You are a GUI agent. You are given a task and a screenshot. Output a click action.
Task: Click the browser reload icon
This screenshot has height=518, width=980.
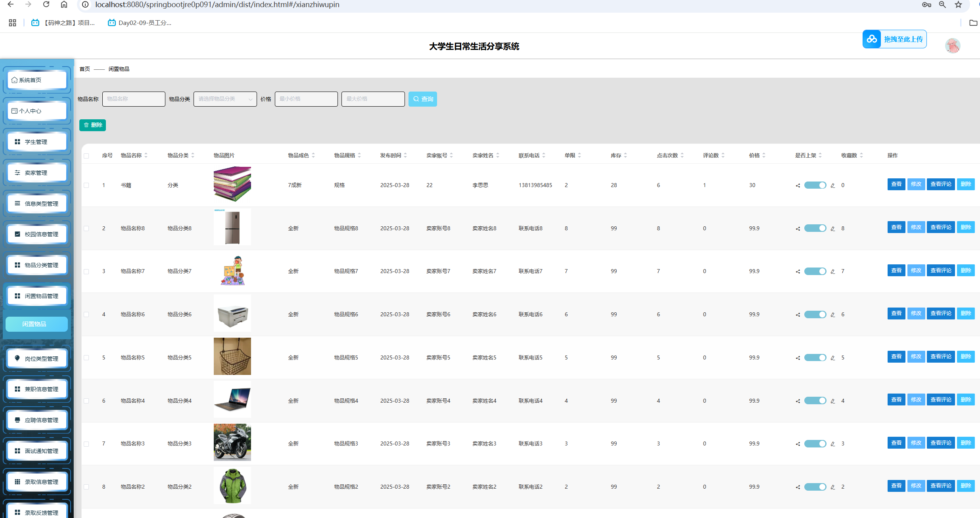click(x=46, y=4)
